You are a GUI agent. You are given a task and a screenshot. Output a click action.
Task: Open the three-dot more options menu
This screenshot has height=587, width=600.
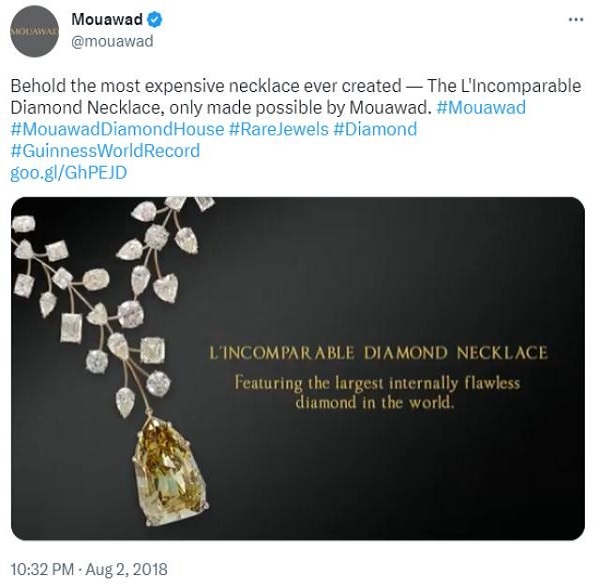575,19
